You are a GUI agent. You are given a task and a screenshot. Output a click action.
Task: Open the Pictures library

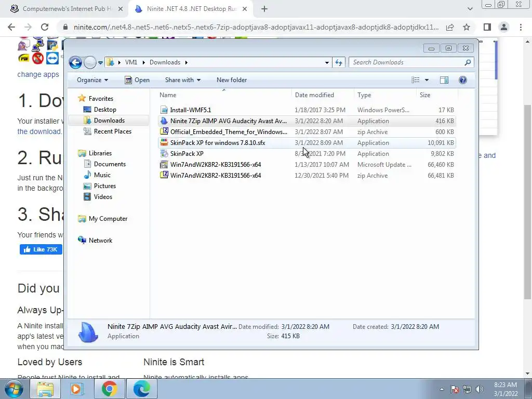[105, 186]
